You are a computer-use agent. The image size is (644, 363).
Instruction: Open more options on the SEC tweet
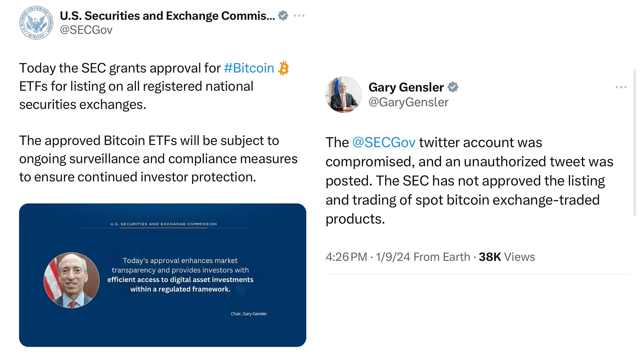pyautogui.click(x=299, y=15)
